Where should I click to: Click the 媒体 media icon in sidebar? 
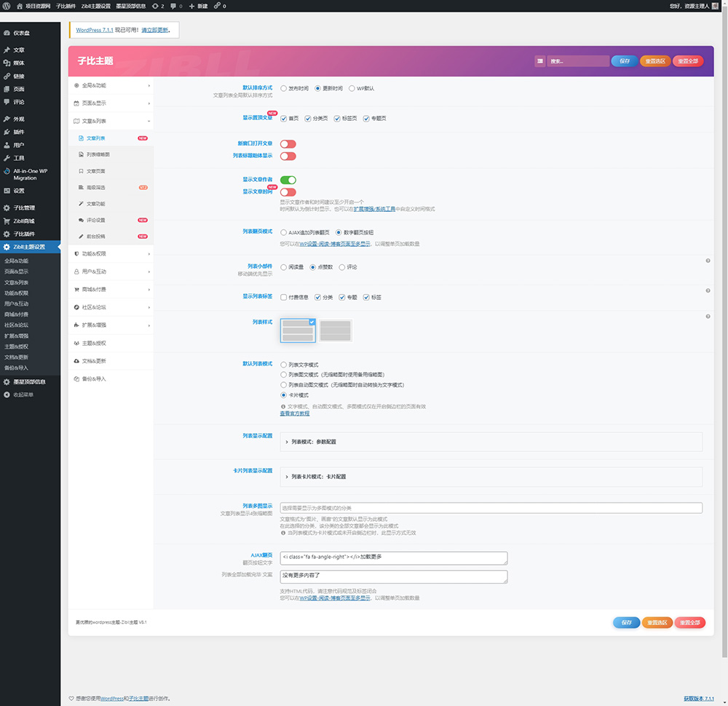tap(7, 63)
